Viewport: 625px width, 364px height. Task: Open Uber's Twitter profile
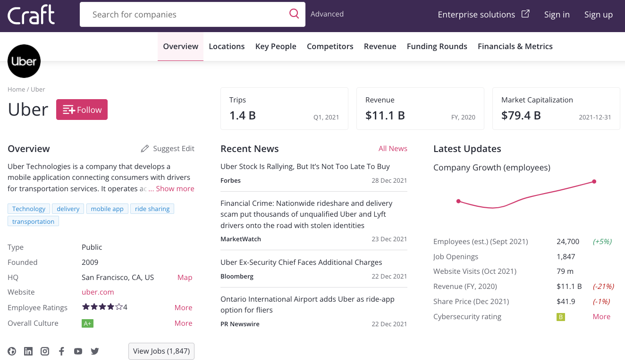94,351
